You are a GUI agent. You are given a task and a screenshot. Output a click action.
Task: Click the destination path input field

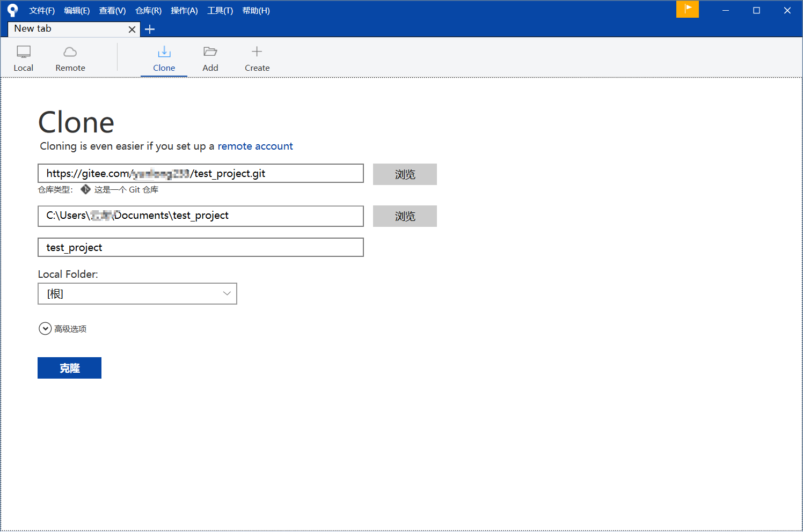pyautogui.click(x=201, y=216)
